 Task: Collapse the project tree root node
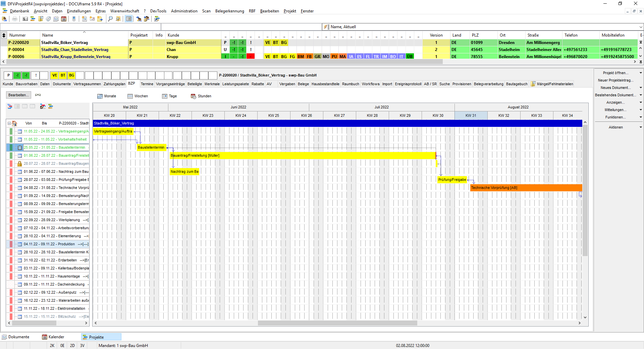pyautogui.click(x=9, y=123)
